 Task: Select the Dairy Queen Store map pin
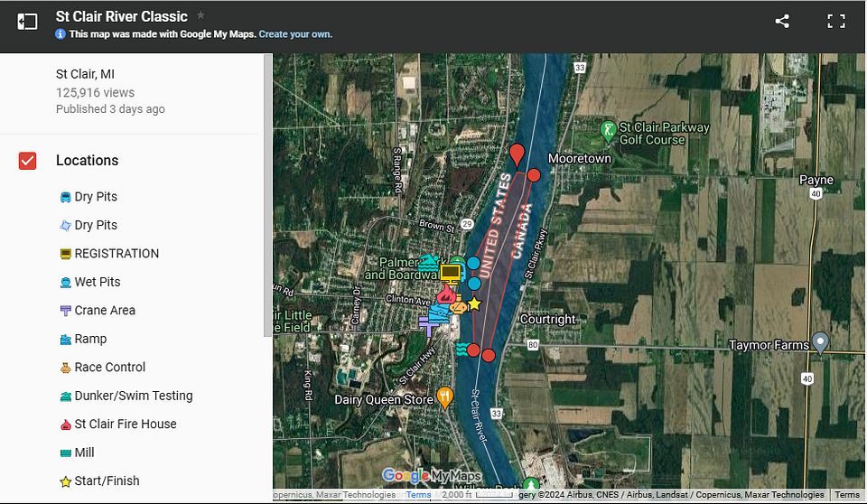click(x=444, y=397)
